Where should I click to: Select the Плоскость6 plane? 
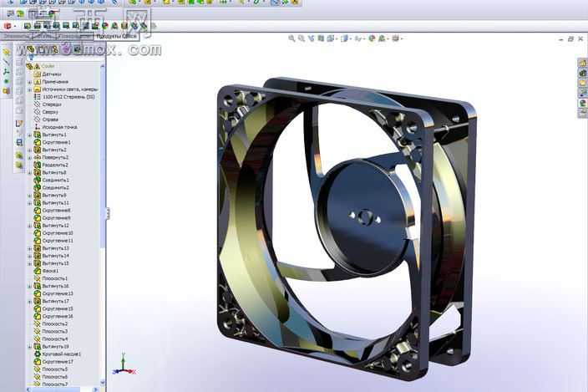click(x=51, y=377)
